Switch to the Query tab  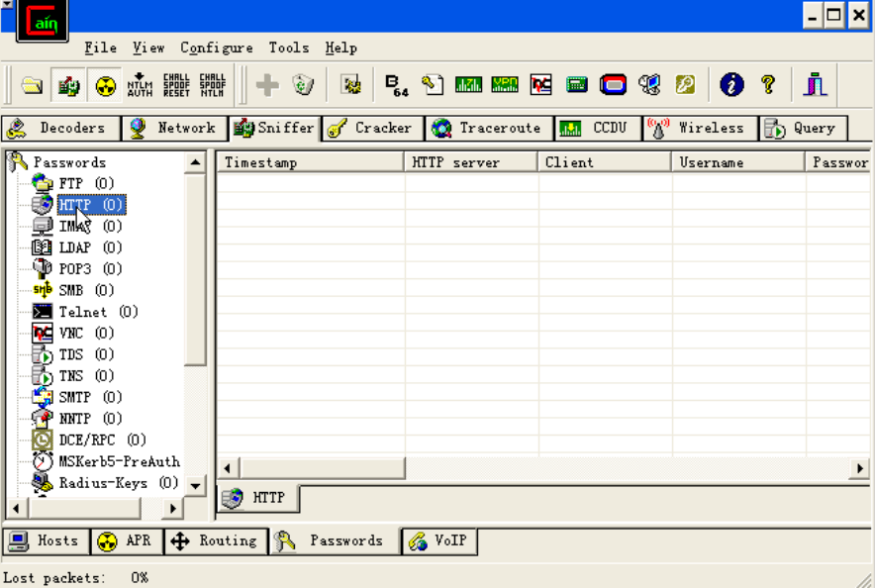pyautogui.click(x=803, y=129)
